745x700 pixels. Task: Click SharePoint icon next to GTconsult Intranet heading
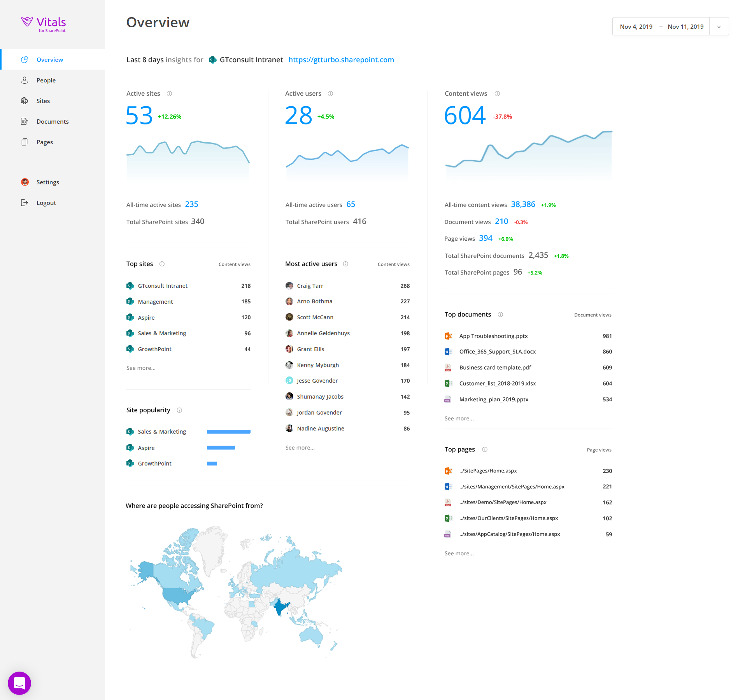[212, 60]
